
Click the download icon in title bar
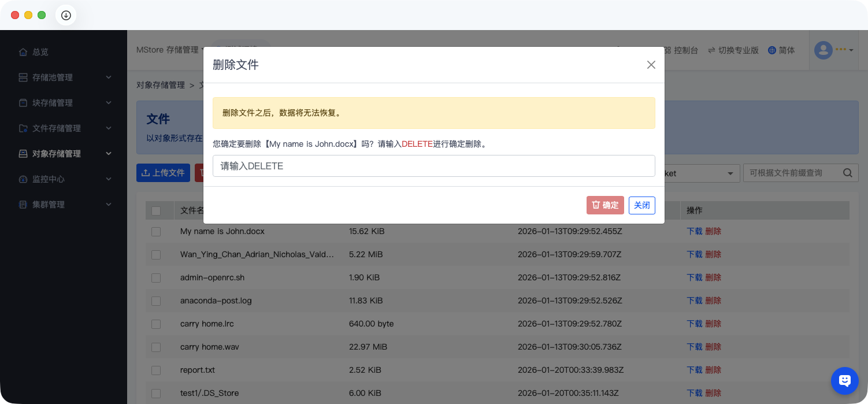66,16
